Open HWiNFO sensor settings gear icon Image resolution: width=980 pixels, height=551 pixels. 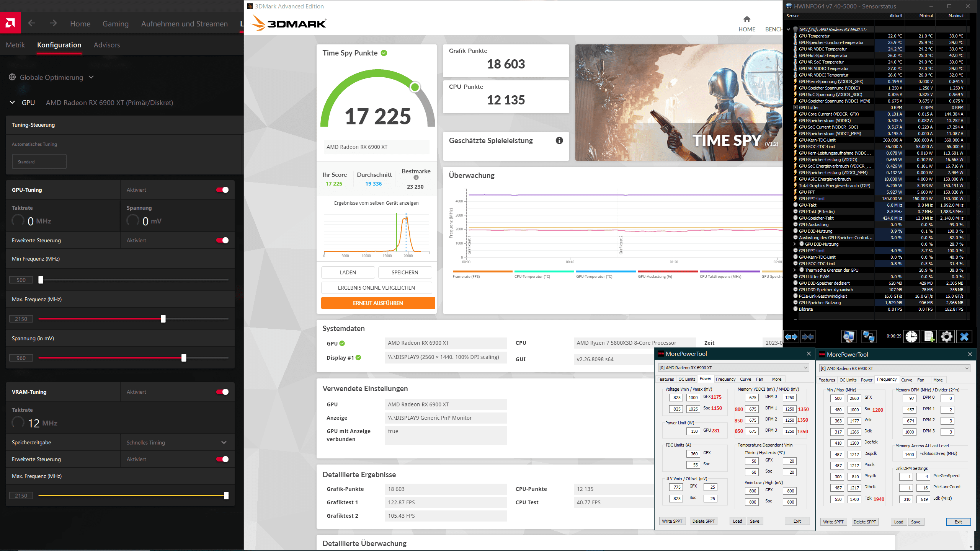click(946, 337)
